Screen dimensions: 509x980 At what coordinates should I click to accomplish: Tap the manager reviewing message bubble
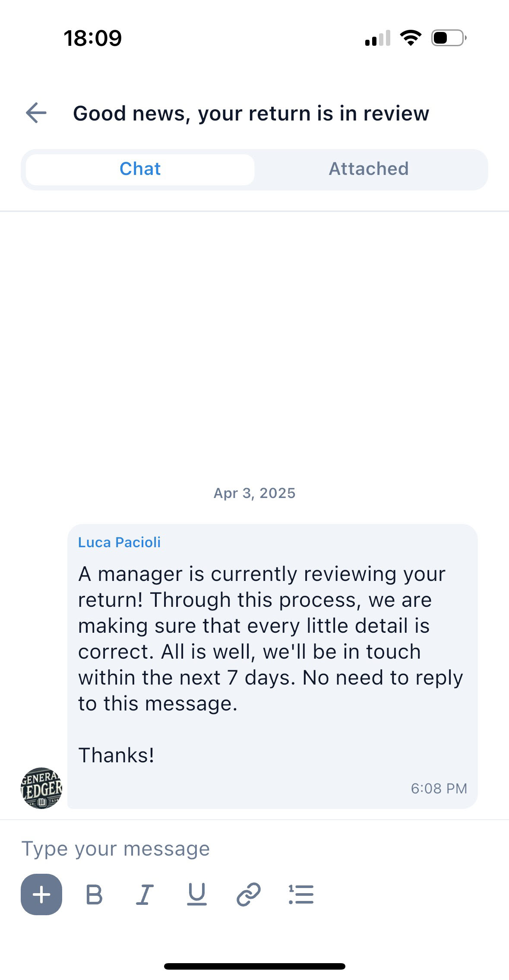[x=272, y=638]
